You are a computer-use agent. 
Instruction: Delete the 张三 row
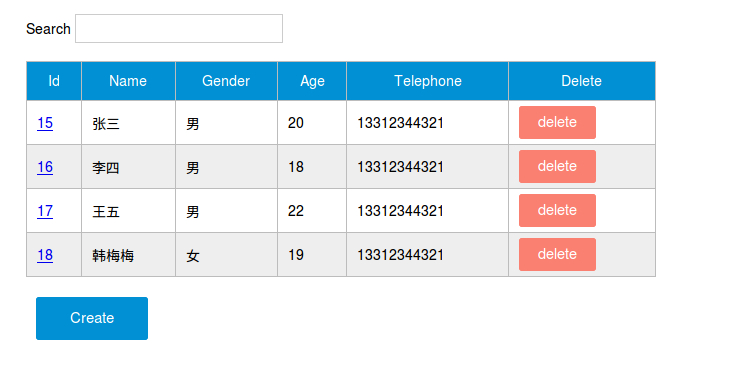tap(557, 123)
